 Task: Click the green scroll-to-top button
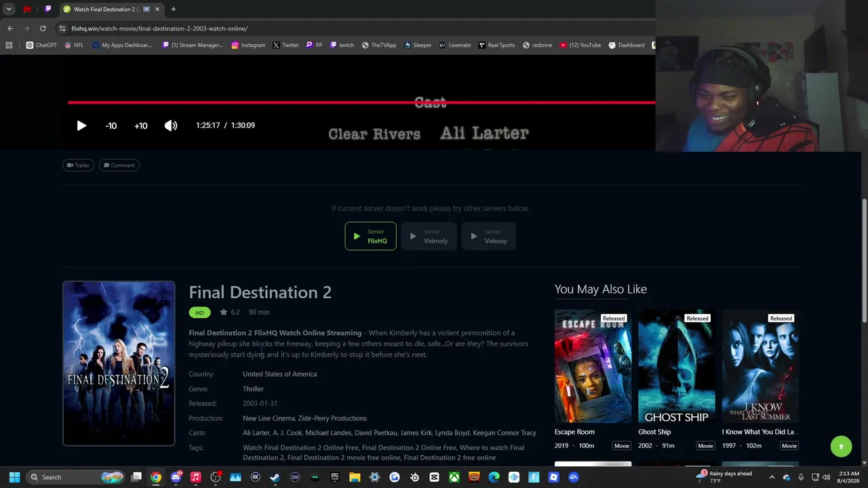841,446
